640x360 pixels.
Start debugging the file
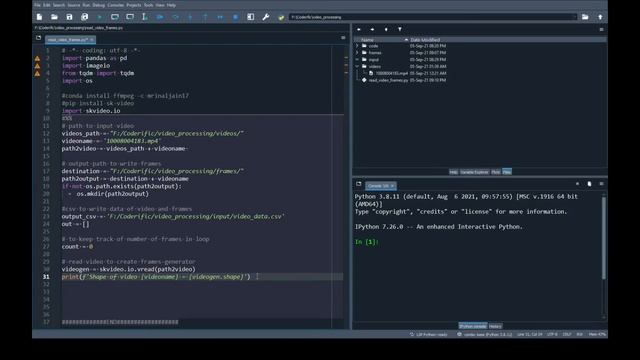[160, 17]
